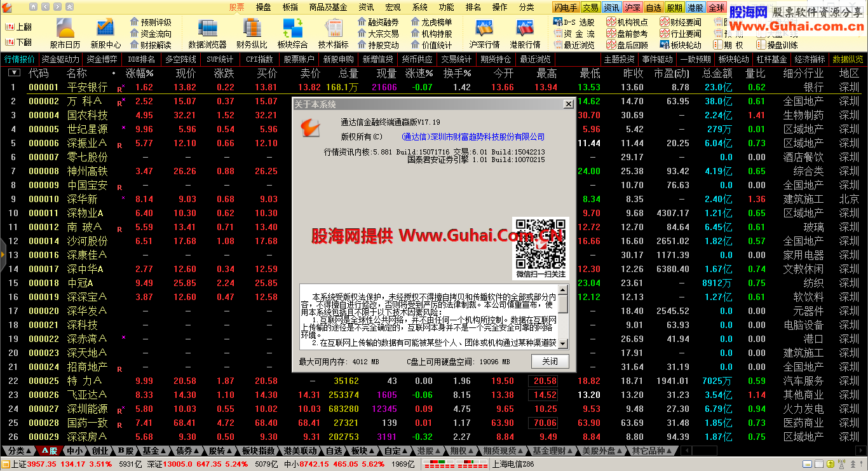Click the 上海电信Z86 server status text
This screenshot has height=471, width=868.
pos(512,464)
